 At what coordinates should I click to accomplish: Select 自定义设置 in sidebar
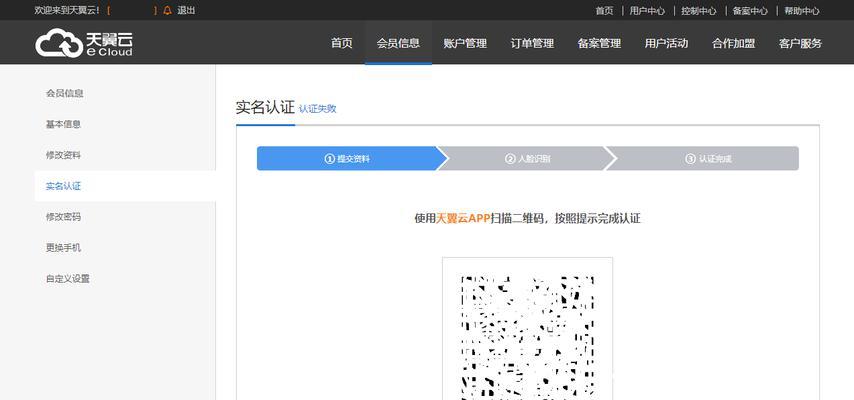click(x=68, y=279)
